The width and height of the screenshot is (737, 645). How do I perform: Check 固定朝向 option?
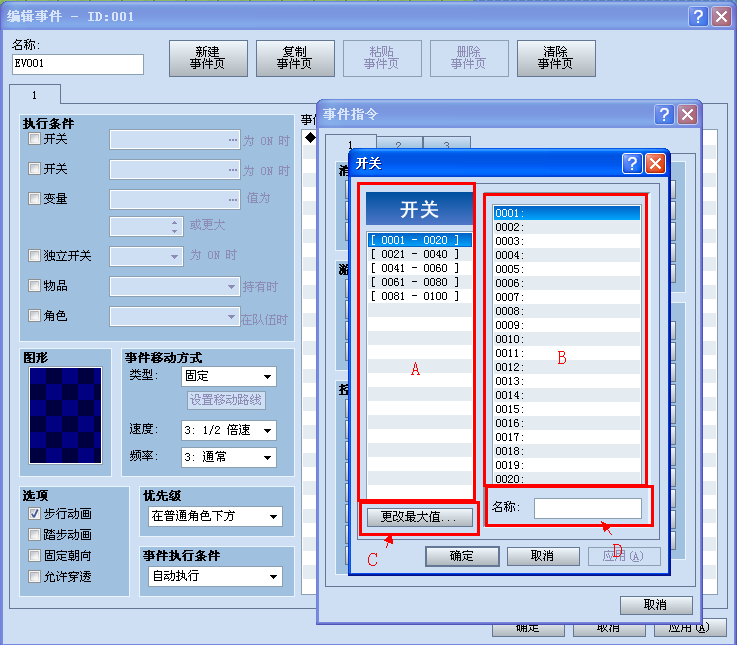tap(34, 556)
